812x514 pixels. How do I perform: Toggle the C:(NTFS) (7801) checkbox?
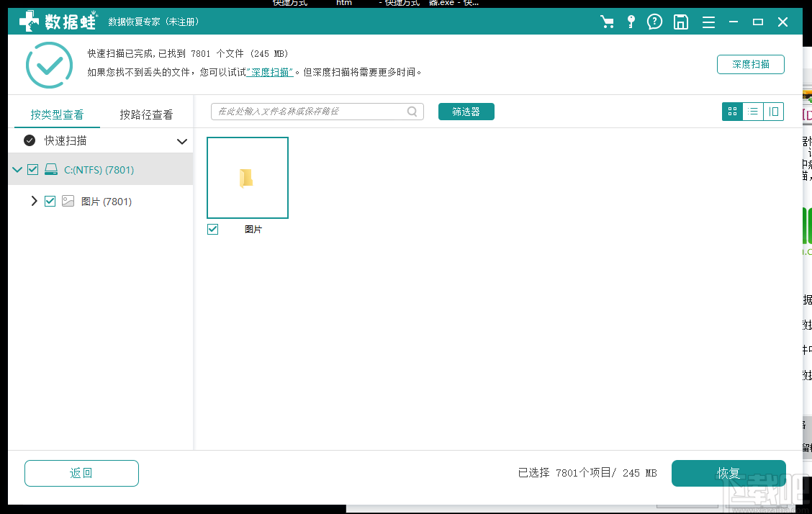click(x=32, y=169)
